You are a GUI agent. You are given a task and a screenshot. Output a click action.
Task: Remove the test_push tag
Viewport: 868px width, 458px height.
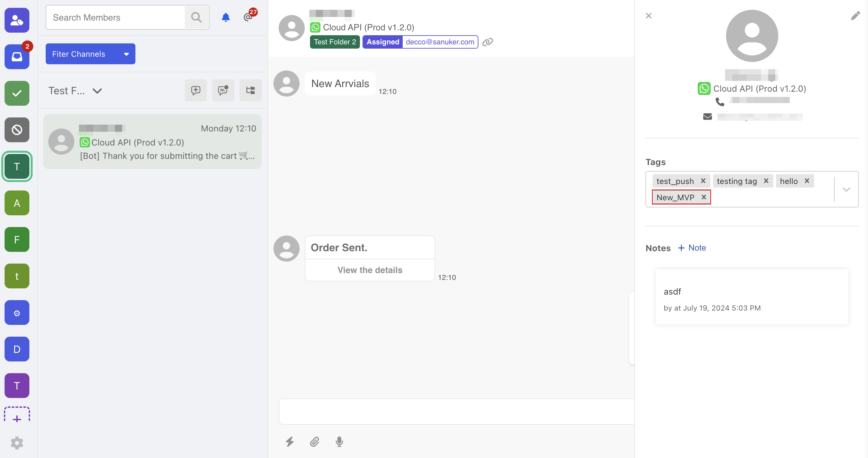pos(703,181)
